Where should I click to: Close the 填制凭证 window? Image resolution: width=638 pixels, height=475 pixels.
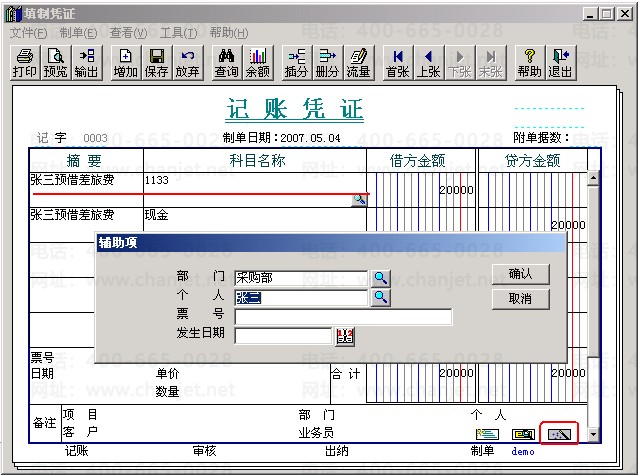pyautogui.click(x=625, y=14)
